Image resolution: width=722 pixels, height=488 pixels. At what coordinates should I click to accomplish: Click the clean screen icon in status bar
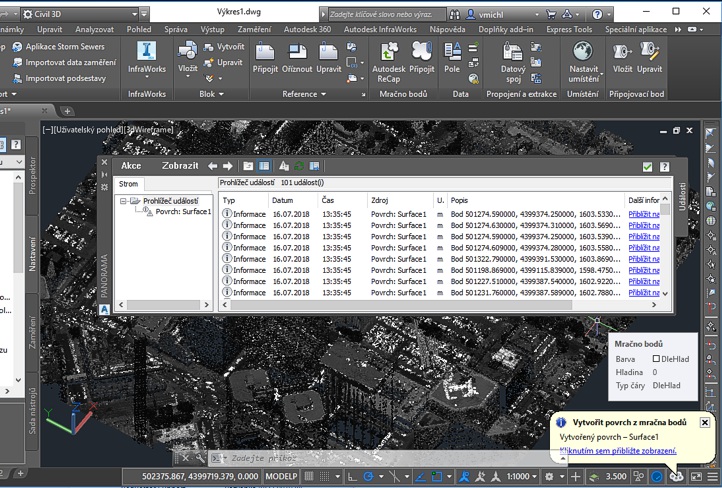click(696, 476)
